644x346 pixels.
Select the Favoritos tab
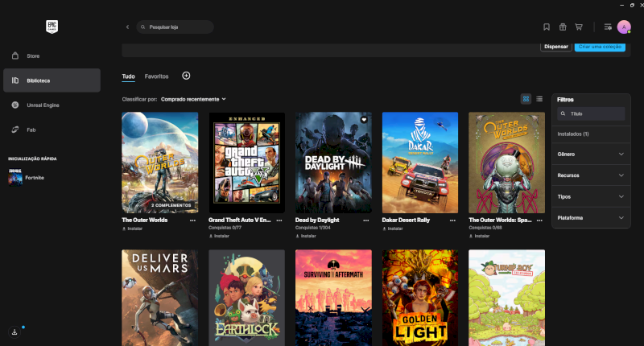[x=156, y=76]
